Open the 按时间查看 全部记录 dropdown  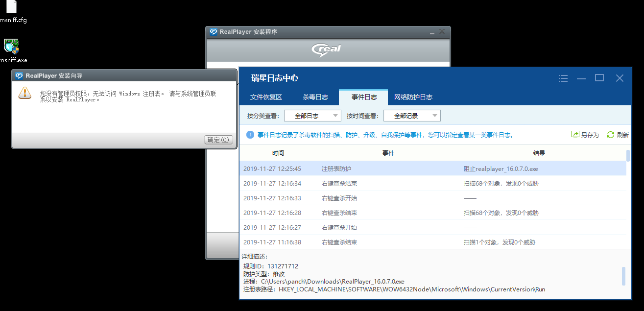(412, 116)
